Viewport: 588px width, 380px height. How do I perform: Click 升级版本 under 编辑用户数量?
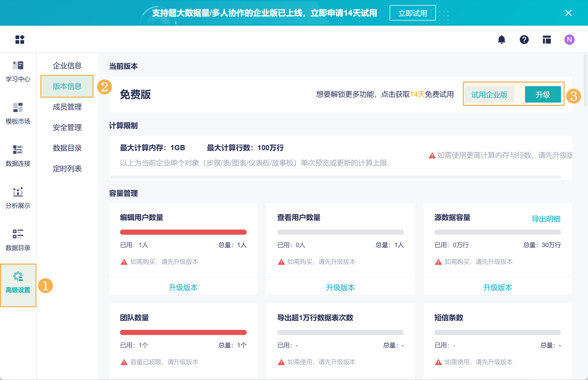tap(183, 287)
